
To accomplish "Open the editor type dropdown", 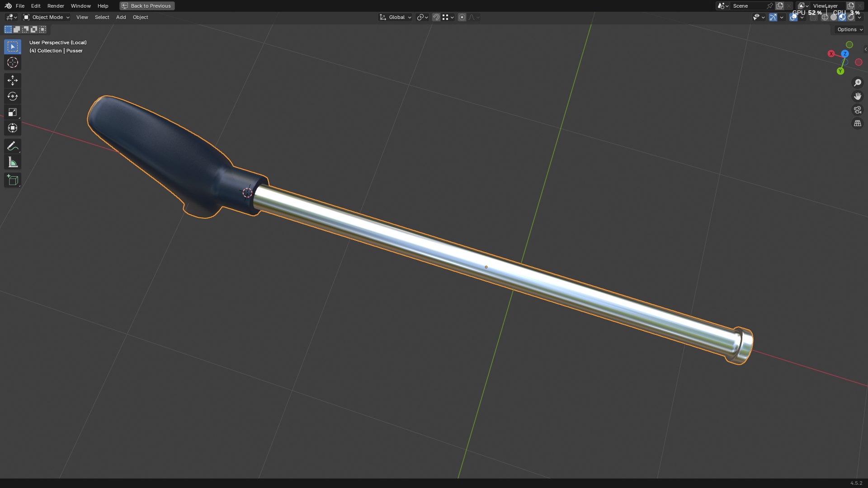I will (11, 17).
